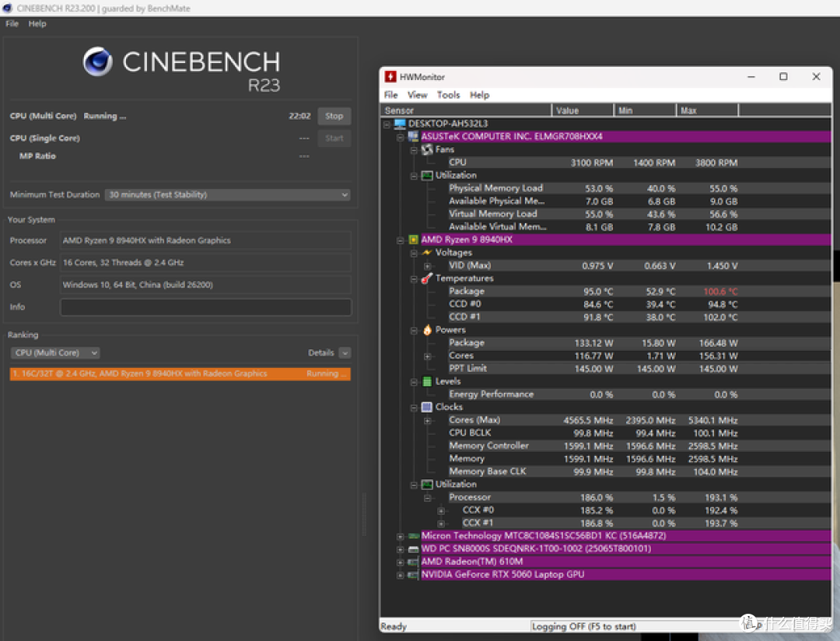Open the CPU (Multi Core) ranking dropdown

[x=54, y=352]
